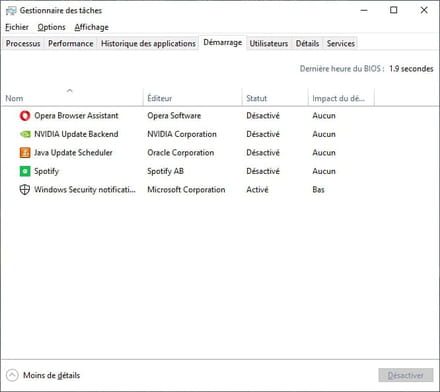Click Aucun impact in NVIDIA row
Screen dimensions: 440x392
point(324,134)
